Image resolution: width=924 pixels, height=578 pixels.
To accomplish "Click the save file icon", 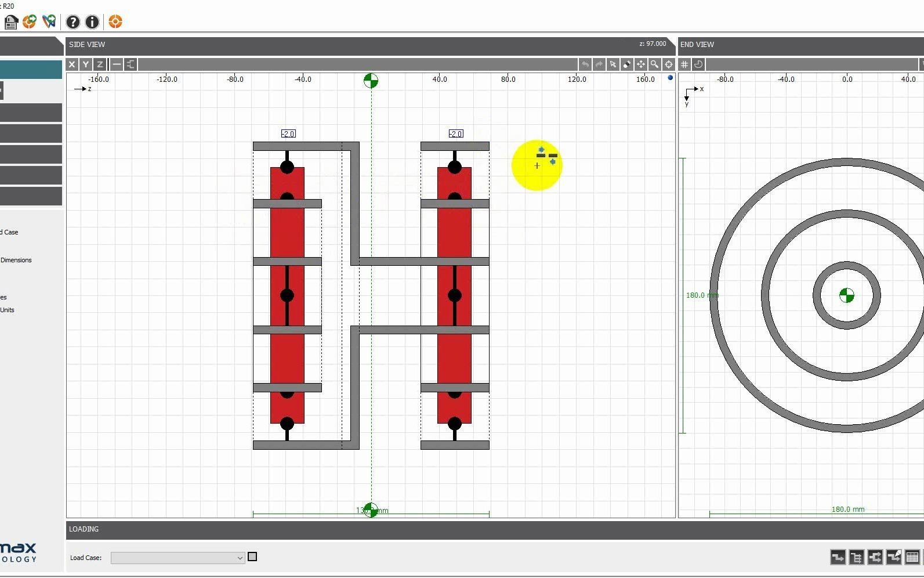I will point(11,22).
